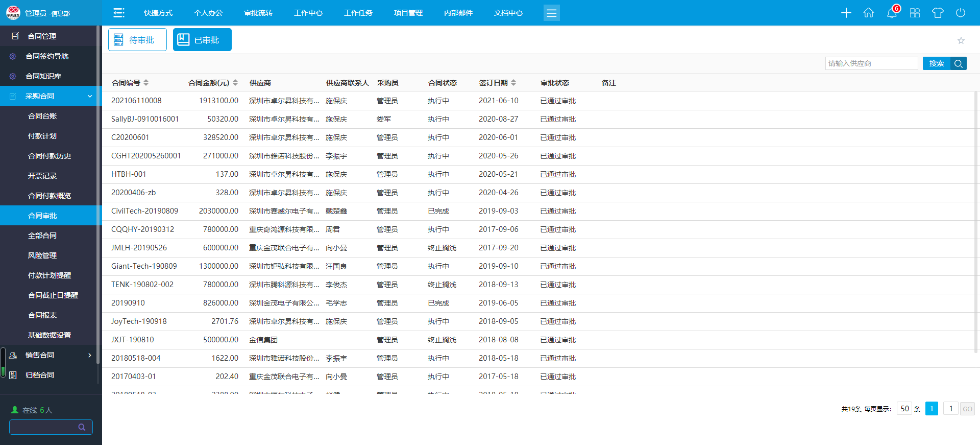Open the more-menus hamburger in the navigation bar
This screenshot has height=445, width=980.
[x=551, y=13]
